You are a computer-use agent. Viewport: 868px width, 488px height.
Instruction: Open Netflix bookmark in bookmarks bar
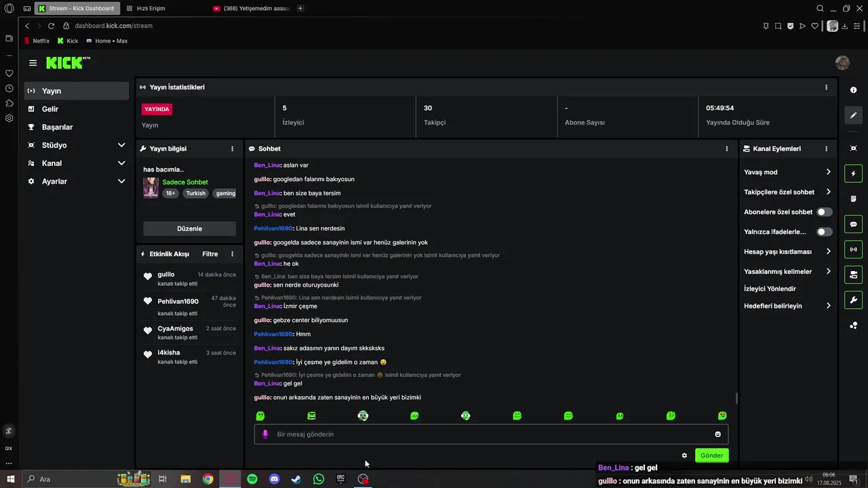[37, 41]
